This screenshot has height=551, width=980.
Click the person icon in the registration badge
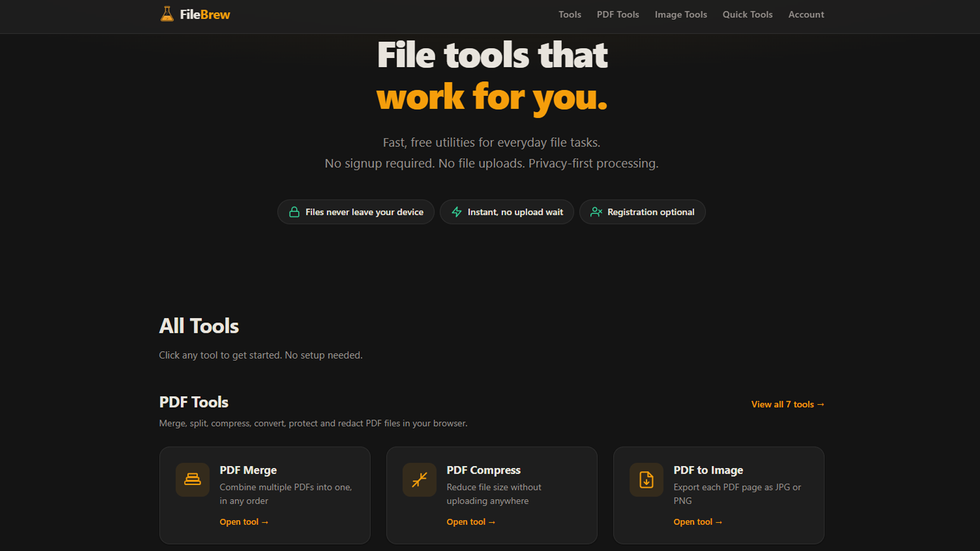pos(595,212)
